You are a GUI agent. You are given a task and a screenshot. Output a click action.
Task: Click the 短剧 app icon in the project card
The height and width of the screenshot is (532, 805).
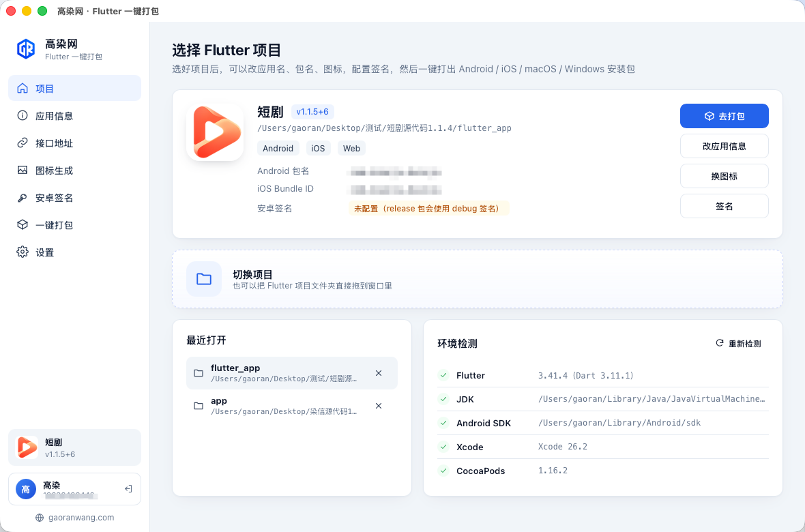pos(215,132)
